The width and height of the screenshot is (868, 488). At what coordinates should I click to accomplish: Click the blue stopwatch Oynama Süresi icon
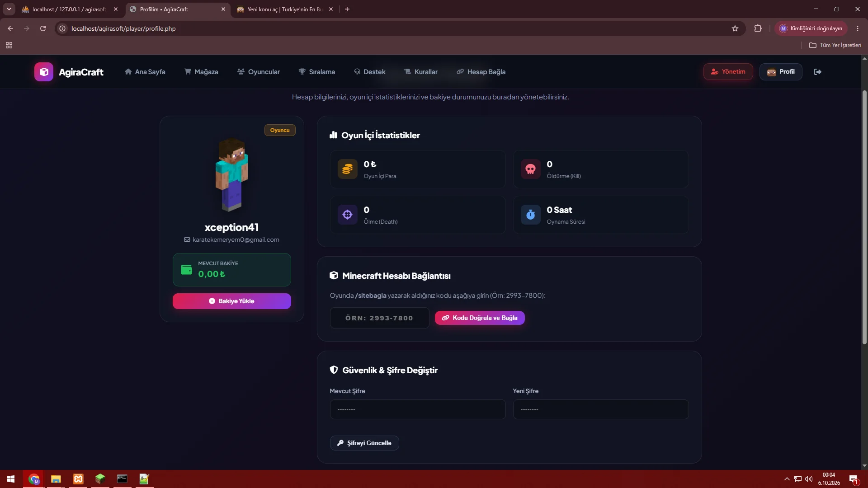[x=530, y=215]
